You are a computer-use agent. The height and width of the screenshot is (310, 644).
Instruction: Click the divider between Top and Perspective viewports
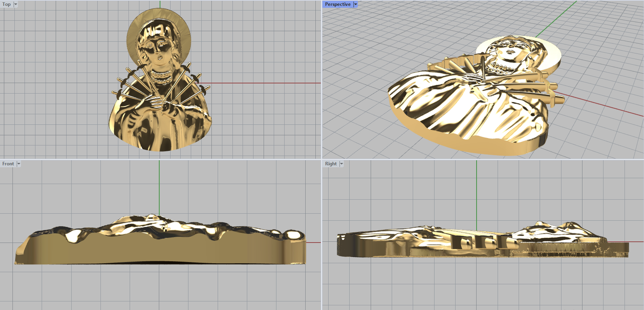click(322, 81)
